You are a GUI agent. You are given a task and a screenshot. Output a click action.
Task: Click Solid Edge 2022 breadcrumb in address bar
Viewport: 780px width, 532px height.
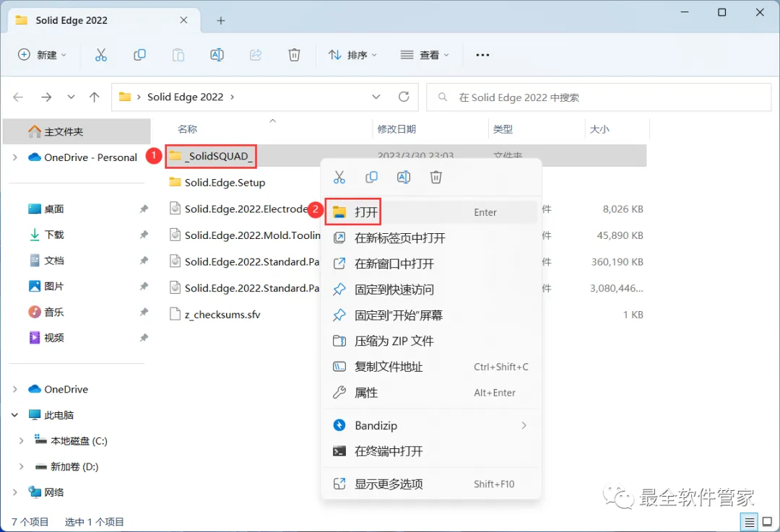[x=185, y=97]
